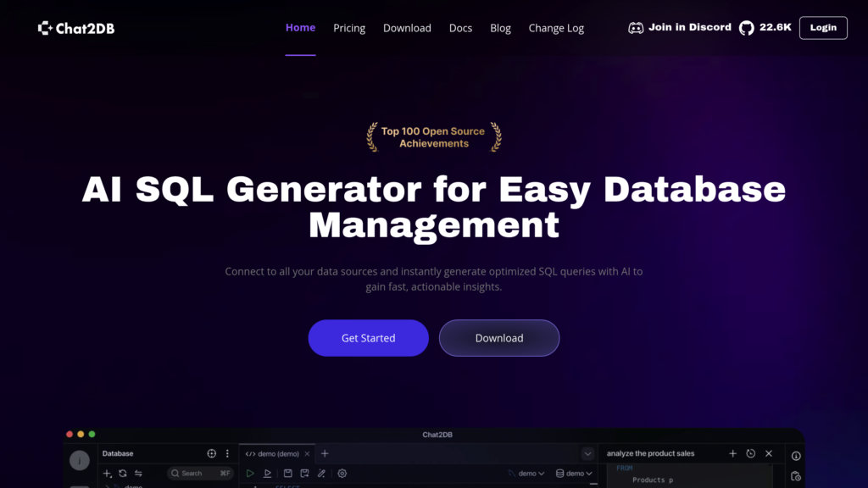
Task: Select the Save icon in the editor toolbar
Action: 288,474
